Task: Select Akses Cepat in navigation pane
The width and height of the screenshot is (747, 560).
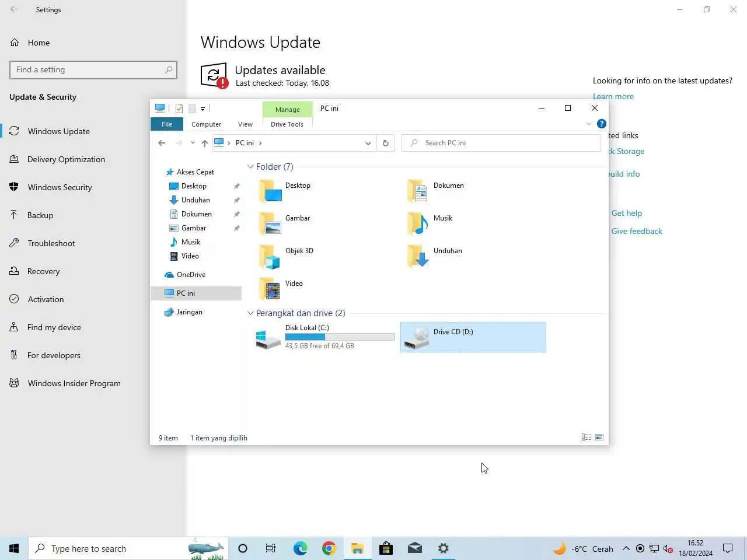Action: (x=196, y=172)
